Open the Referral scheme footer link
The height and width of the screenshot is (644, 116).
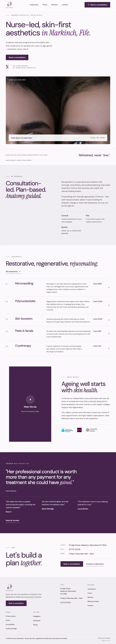pos(93,601)
